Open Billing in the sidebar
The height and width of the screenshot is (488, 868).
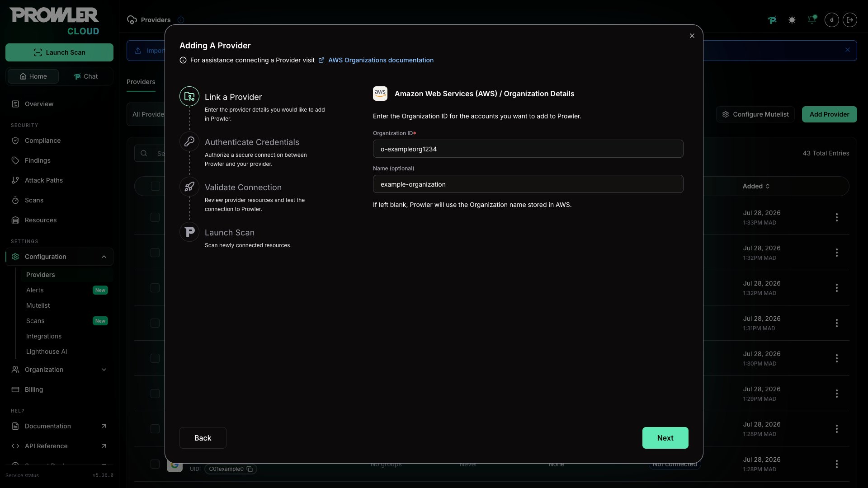click(x=34, y=389)
